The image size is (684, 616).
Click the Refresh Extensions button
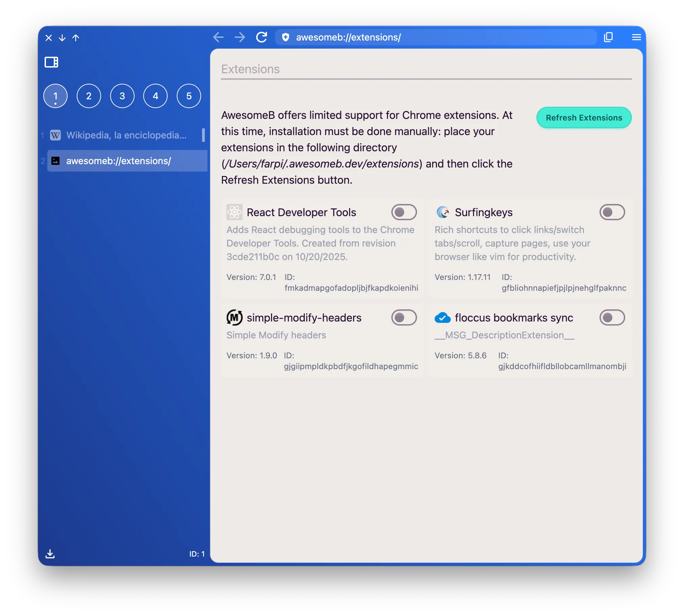tap(584, 118)
